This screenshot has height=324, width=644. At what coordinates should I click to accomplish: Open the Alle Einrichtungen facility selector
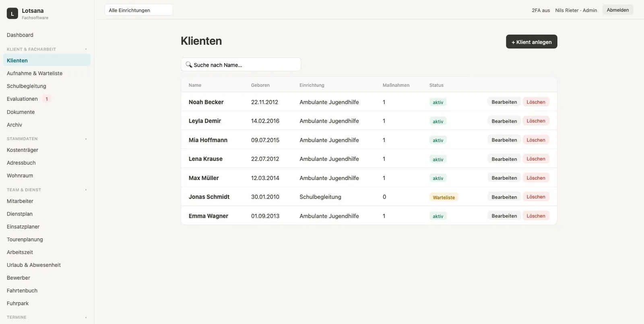point(139,10)
